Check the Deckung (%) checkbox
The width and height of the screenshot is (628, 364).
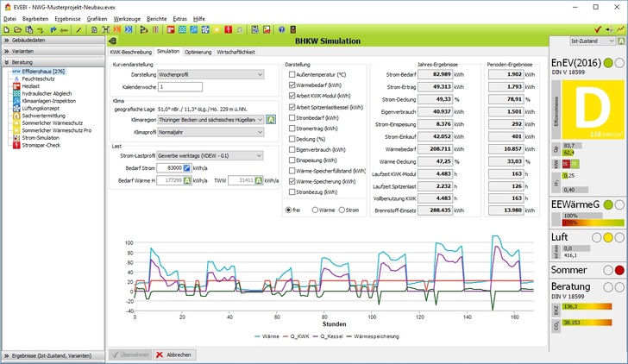[292, 139]
